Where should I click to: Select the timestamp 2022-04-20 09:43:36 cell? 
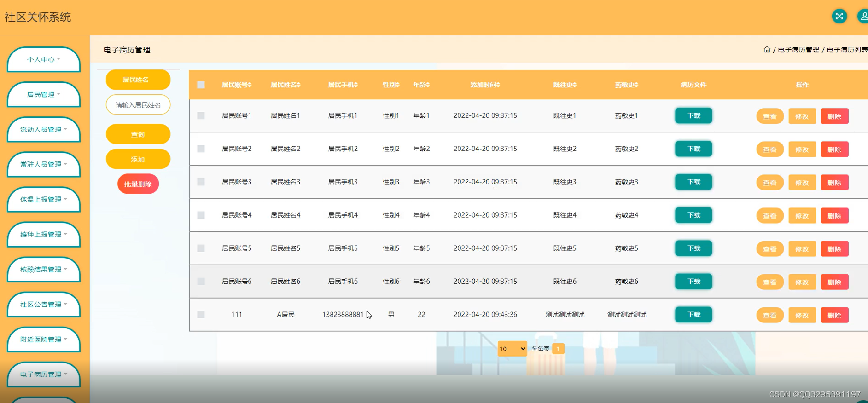tap(485, 314)
